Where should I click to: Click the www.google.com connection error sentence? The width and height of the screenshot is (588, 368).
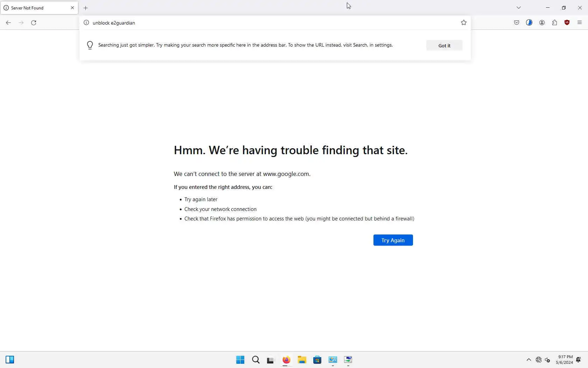pos(242,174)
